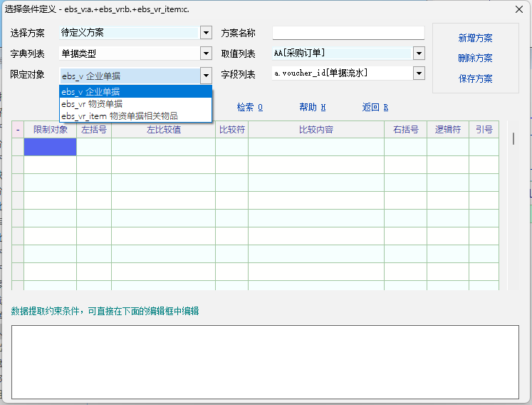The height and width of the screenshot is (405, 532).
Task: Focus the 方案名称 text field
Action: pos(348,33)
